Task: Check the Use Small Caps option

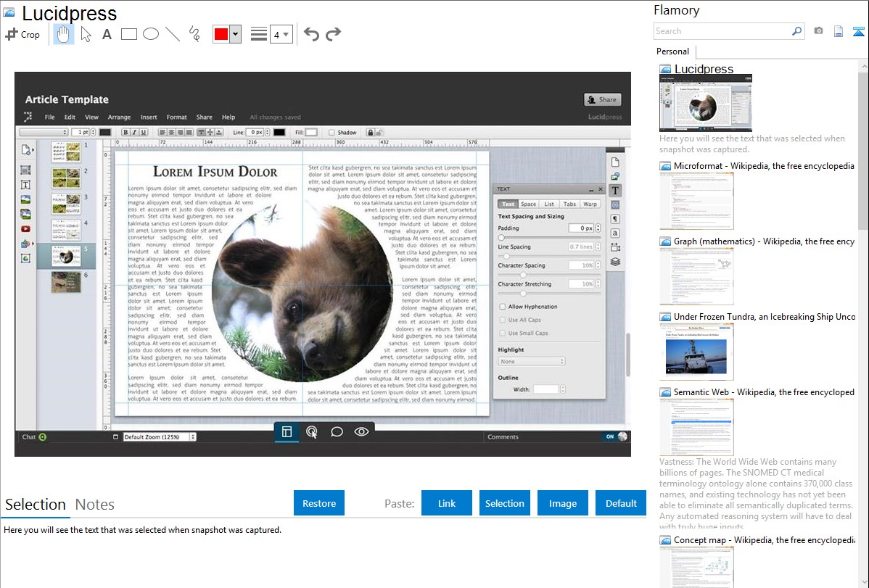Action: point(503,333)
